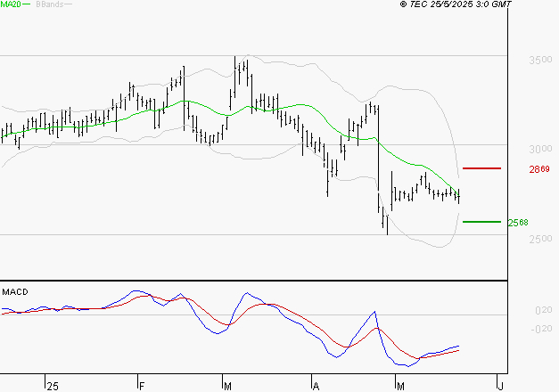Image resolution: width=559 pixels, height=392 pixels.
Task: Click the highest price bar near 3500
Action: (235, 71)
